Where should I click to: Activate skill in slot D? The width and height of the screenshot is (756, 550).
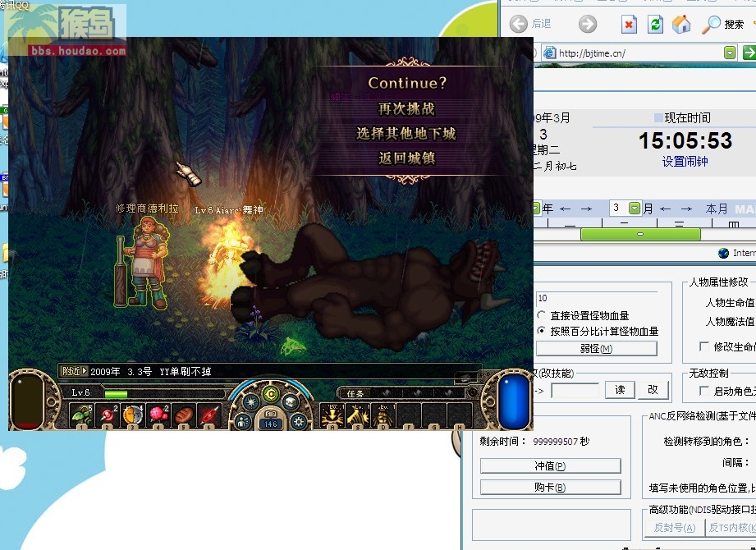click(x=383, y=415)
